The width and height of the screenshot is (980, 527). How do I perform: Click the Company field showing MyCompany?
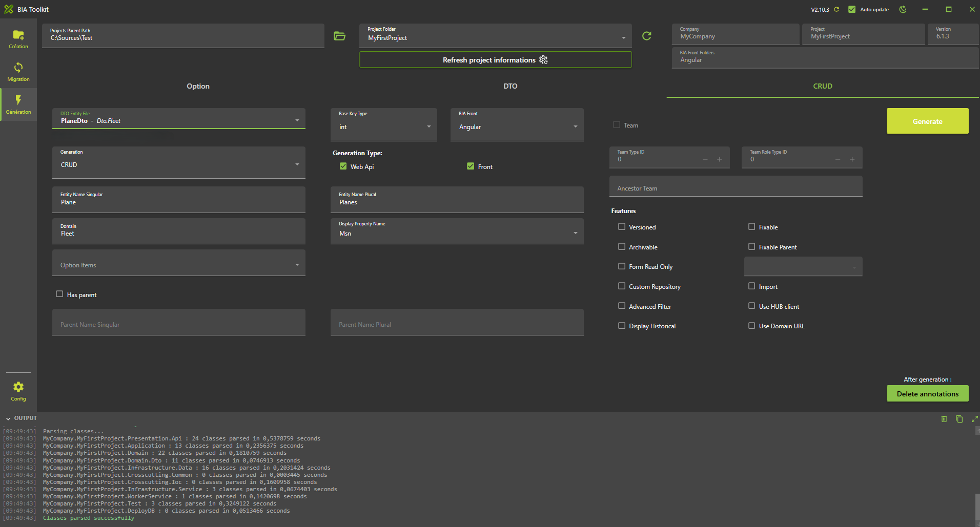click(x=736, y=34)
